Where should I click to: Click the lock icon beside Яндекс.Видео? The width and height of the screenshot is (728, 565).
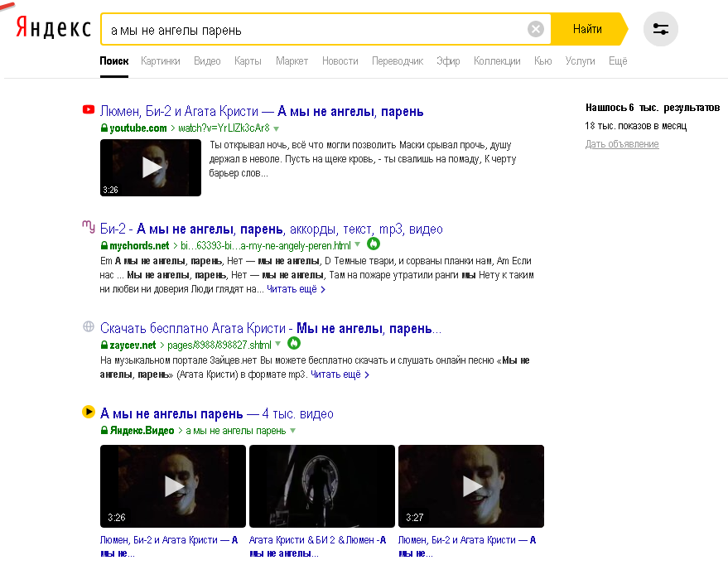pyautogui.click(x=104, y=430)
